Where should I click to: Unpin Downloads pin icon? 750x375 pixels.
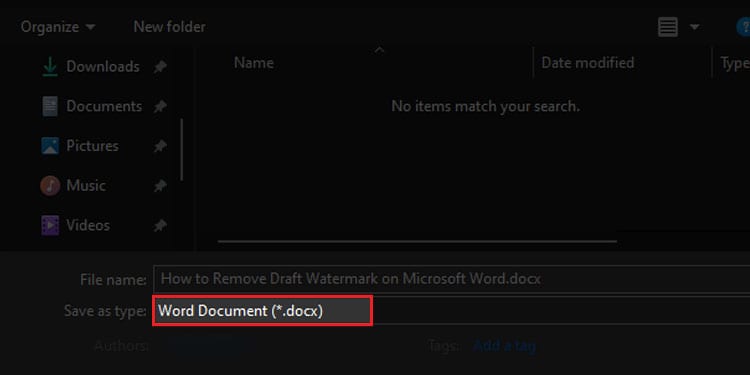point(160,67)
